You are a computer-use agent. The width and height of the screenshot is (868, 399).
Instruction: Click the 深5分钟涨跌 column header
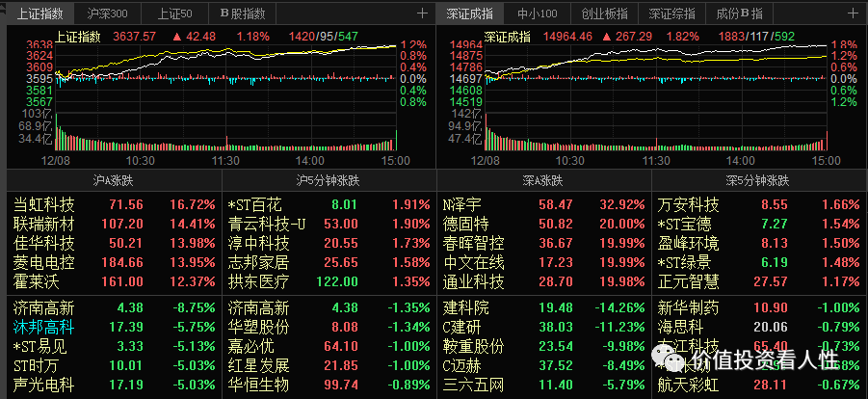pyautogui.click(x=758, y=180)
